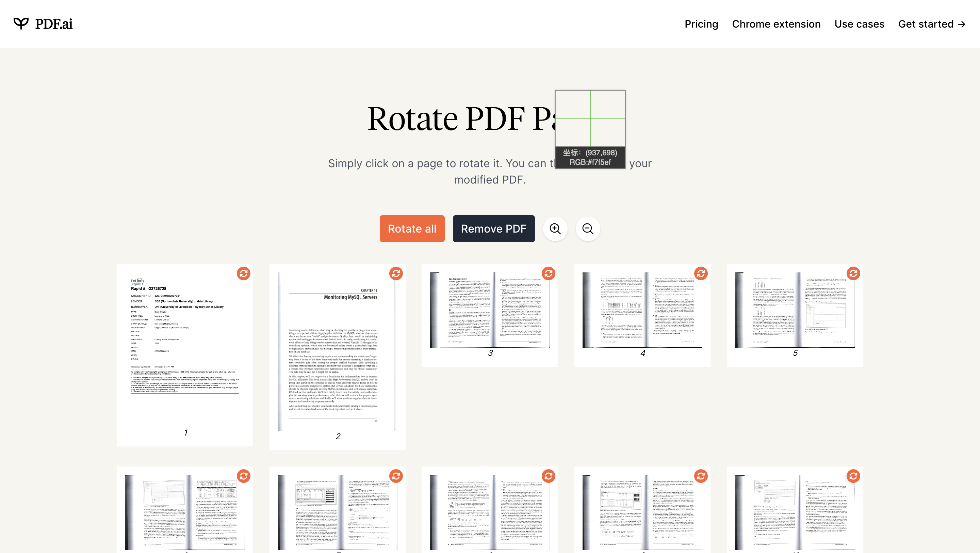Click the rotate icon on page 1
The width and height of the screenshot is (980, 553).
[x=244, y=273]
